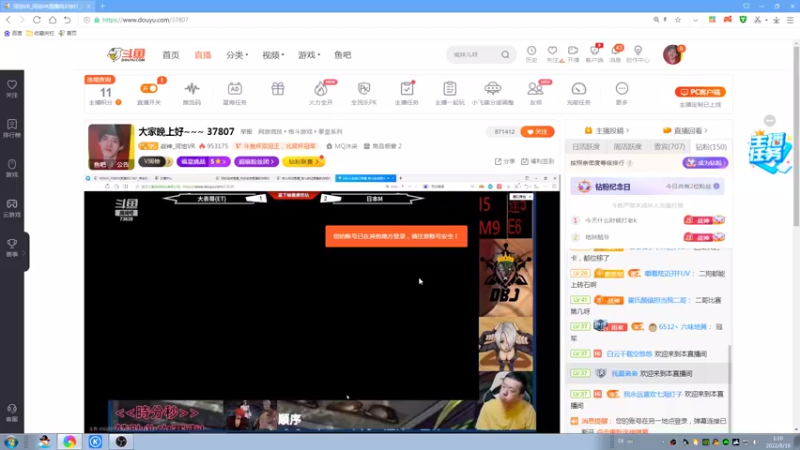This screenshot has width=800, height=450.
Task: Open the 推流码 stream code icon
Action: (192, 92)
